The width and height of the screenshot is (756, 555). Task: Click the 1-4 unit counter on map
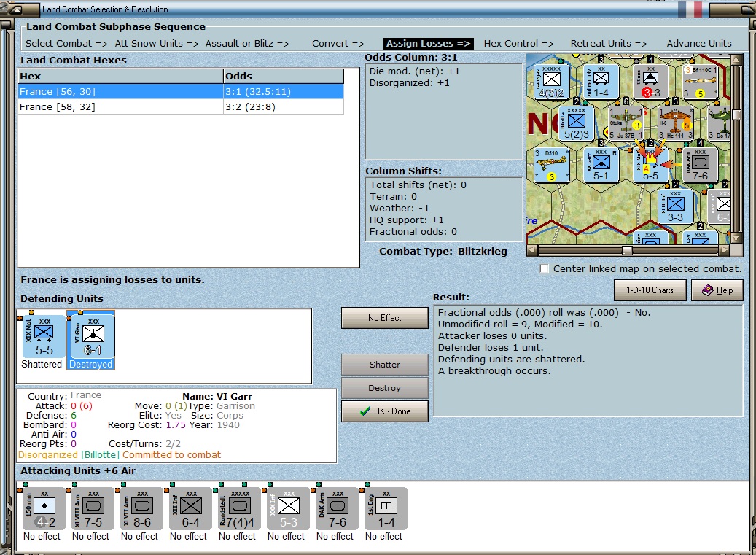click(x=601, y=82)
